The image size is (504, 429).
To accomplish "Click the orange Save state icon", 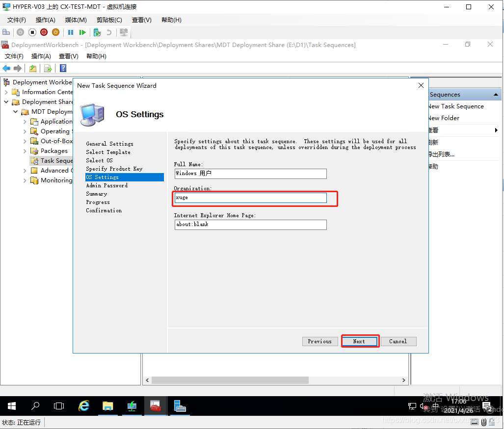I will (x=55, y=32).
